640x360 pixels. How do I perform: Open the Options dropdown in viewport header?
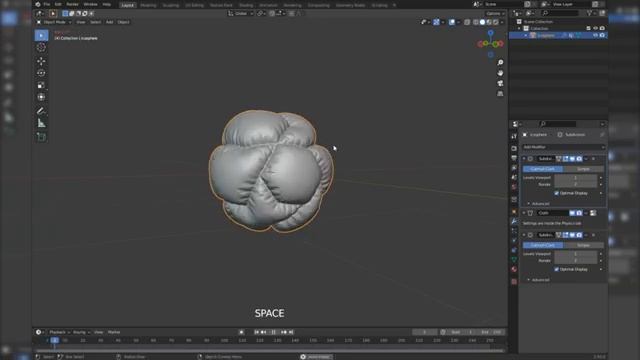(495, 13)
